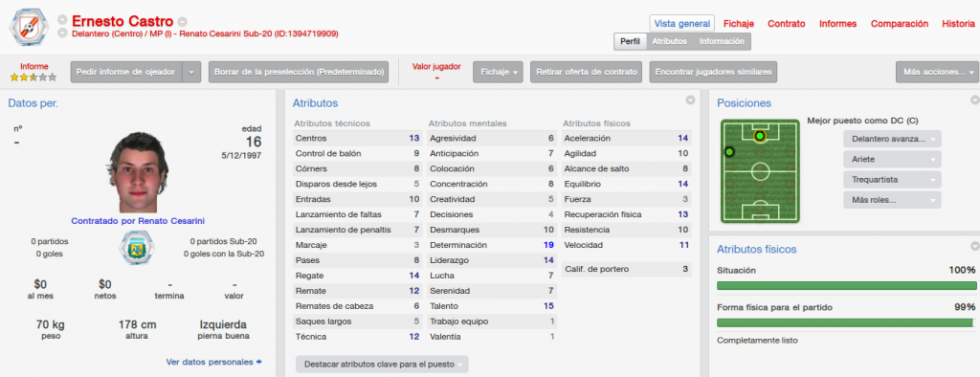Expand the Más acciones dropdown
The image size is (980, 377).
coord(937,72)
